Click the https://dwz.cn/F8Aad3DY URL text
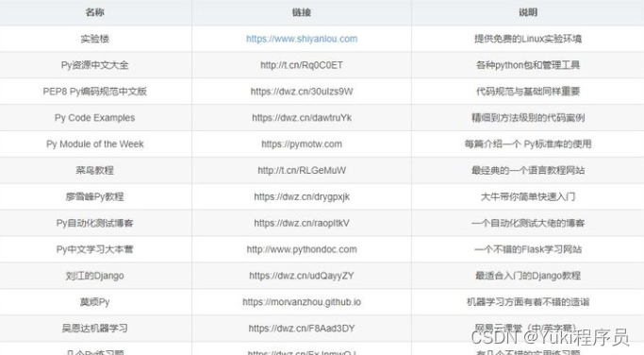Viewport: 644px width, 355px height. click(302, 329)
